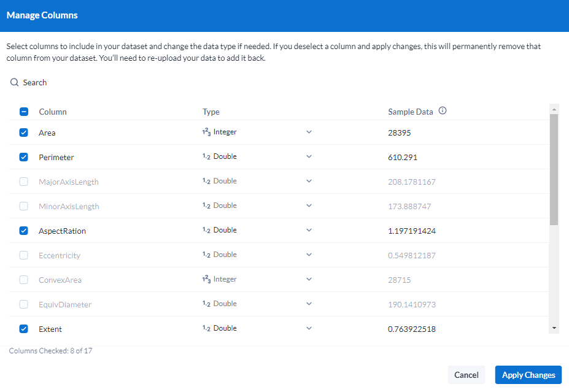Click the search magnifier icon

[15, 82]
